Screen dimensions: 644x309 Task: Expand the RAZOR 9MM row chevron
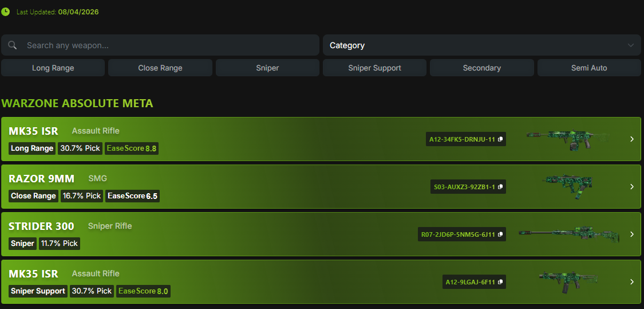632,187
